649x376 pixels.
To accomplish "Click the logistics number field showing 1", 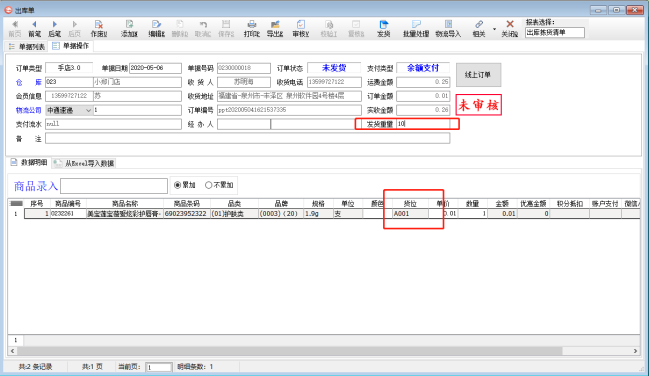I will 137,110.
